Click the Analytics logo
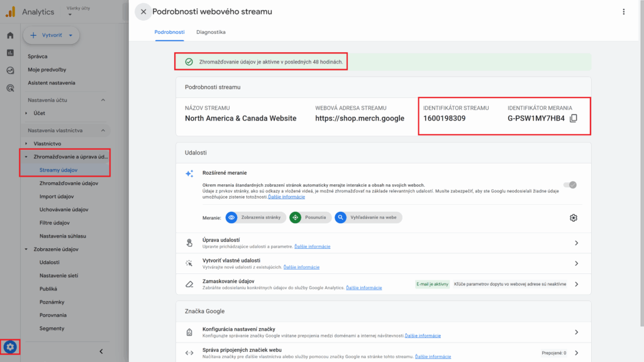The height and width of the screenshot is (362, 644). 11,12
